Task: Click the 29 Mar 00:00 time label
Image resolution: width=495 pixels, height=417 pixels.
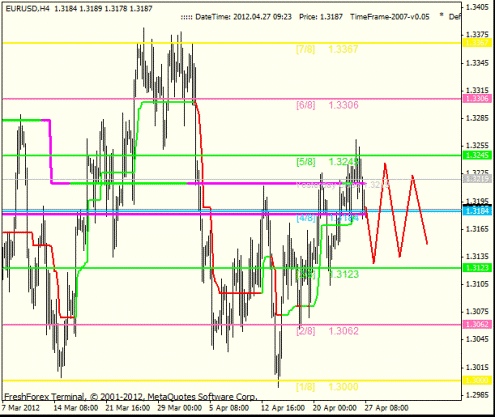Action: [x=179, y=408]
